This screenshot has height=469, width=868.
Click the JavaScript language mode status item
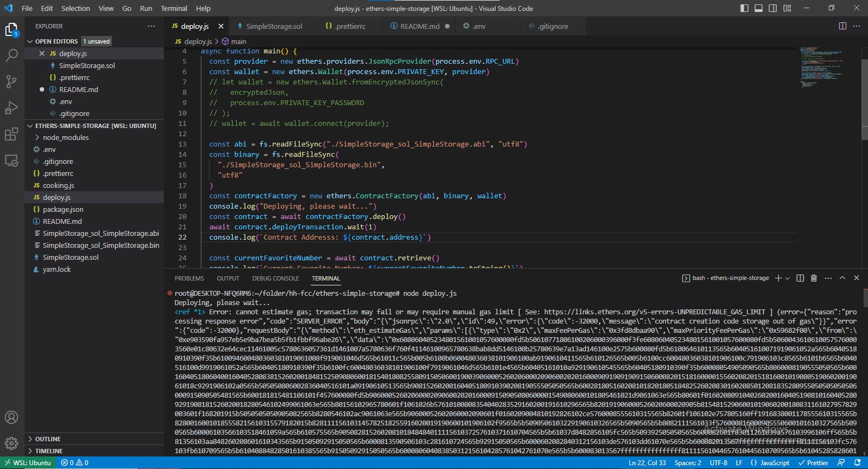[x=769, y=463]
